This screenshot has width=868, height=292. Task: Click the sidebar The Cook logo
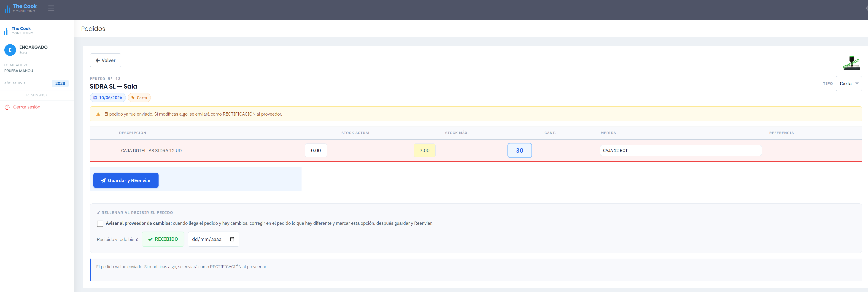pos(19,31)
